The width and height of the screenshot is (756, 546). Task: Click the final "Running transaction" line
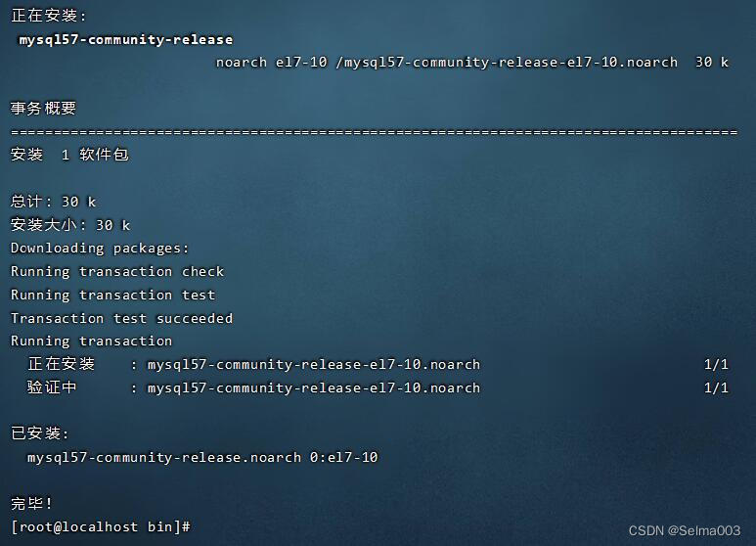92,341
